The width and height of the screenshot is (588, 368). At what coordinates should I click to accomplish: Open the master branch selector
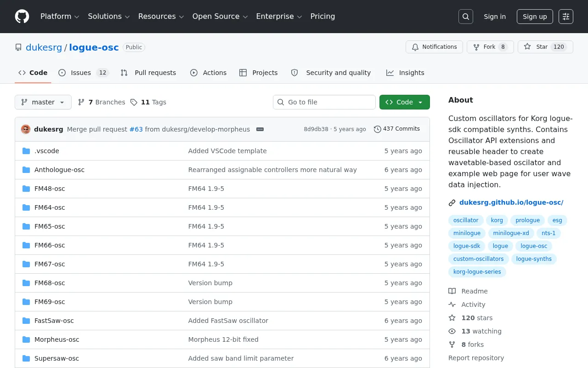click(x=43, y=102)
